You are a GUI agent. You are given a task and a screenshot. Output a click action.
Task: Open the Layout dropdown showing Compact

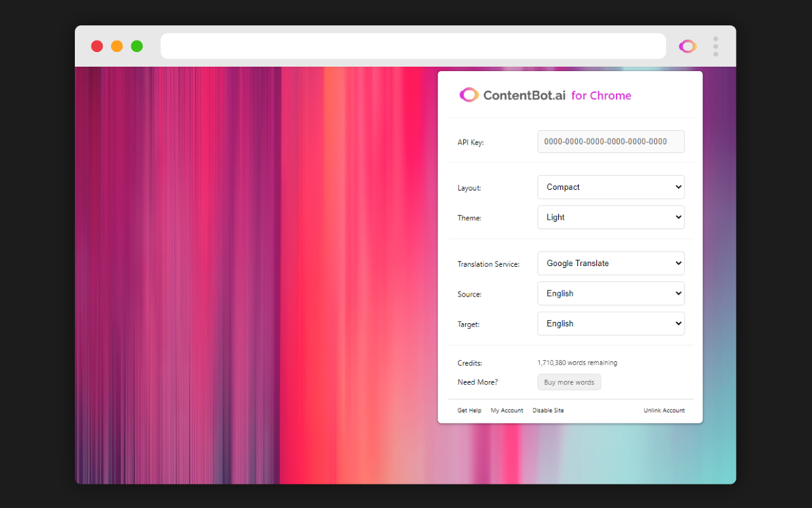pos(611,187)
